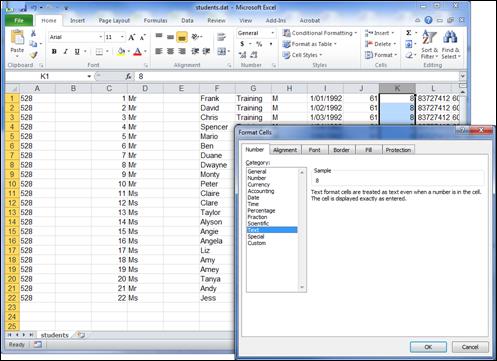Click the Merge & Center icon
The height and width of the screenshot is (361, 497).
(221, 51)
